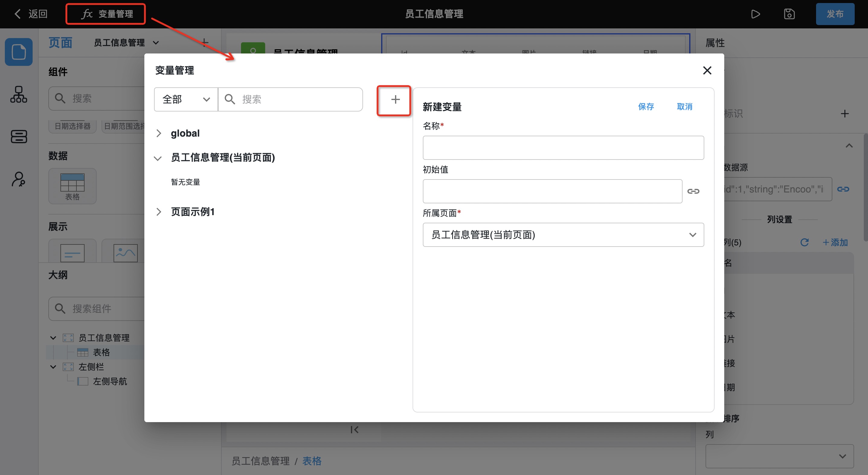The width and height of the screenshot is (868, 475).
Task: Click the 暂无变量 text
Action: point(185,182)
